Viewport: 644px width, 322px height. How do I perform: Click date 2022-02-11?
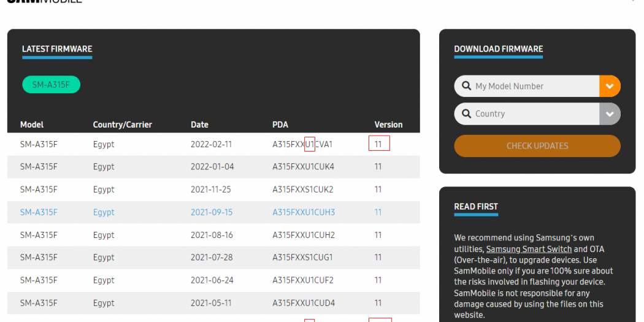coord(211,144)
